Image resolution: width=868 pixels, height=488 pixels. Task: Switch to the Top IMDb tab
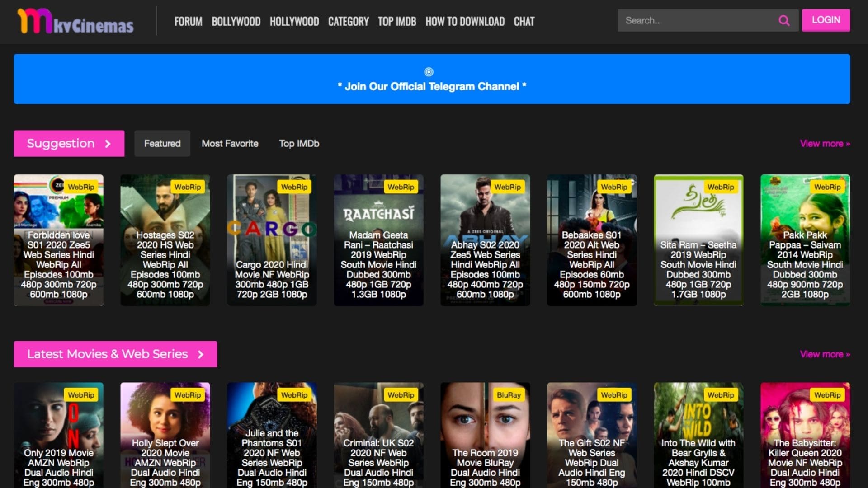pyautogui.click(x=299, y=144)
